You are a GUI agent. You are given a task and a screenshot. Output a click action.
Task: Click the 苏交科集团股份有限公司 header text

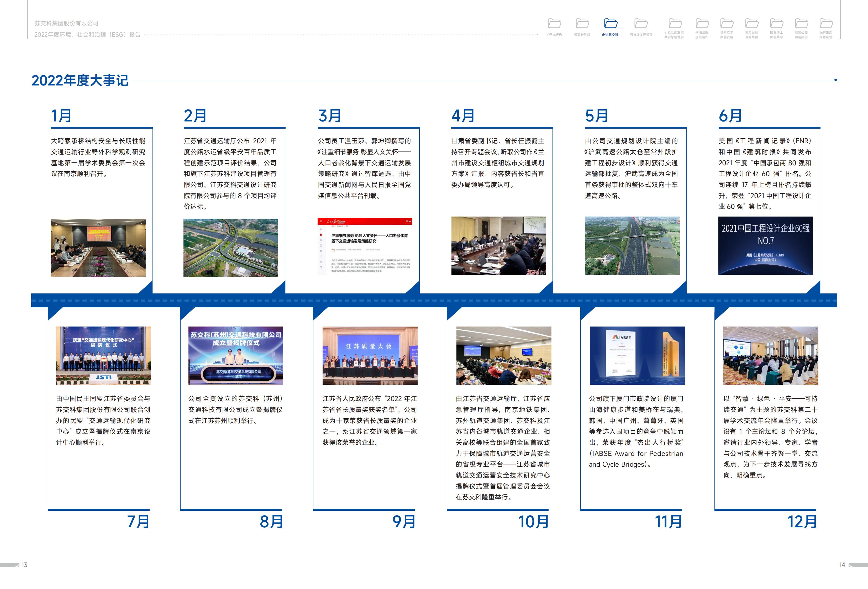pyautogui.click(x=66, y=23)
